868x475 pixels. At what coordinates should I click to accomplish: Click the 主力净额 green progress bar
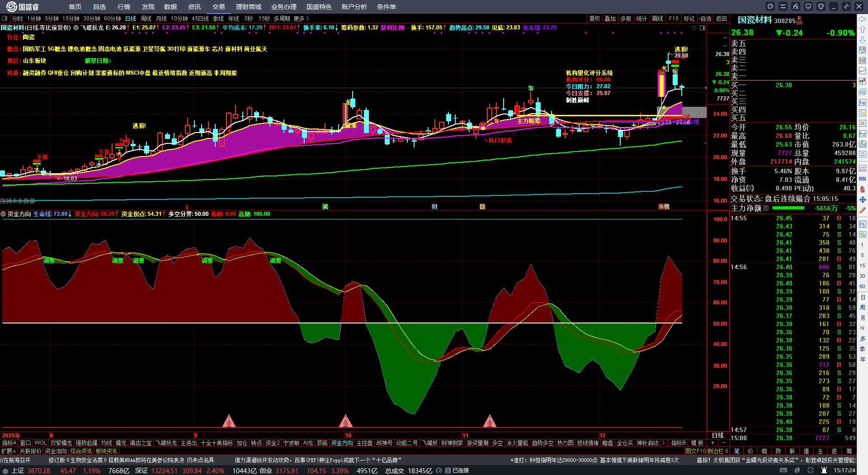point(788,208)
